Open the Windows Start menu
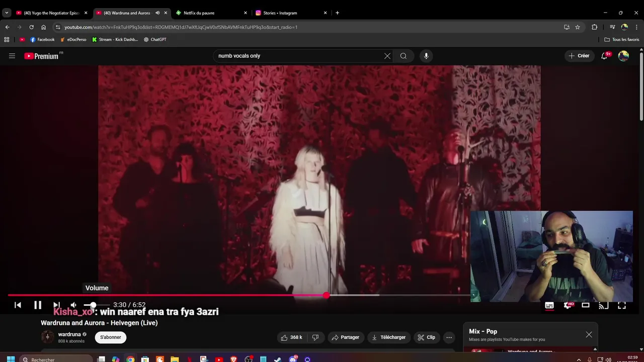 (x=11, y=359)
